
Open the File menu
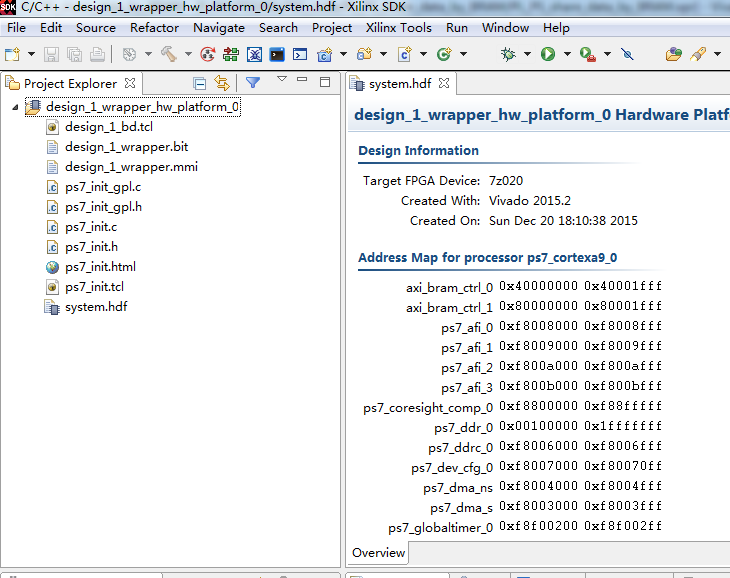click(x=17, y=28)
